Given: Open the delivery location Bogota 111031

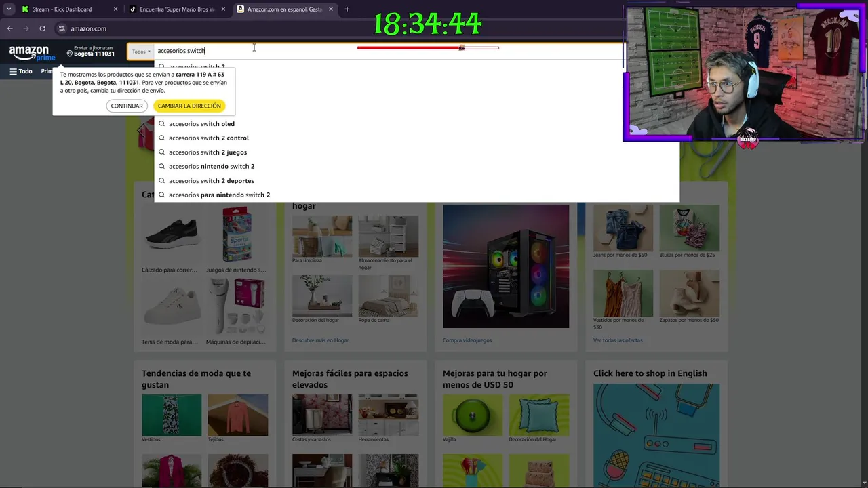Looking at the screenshot, I should click(91, 52).
